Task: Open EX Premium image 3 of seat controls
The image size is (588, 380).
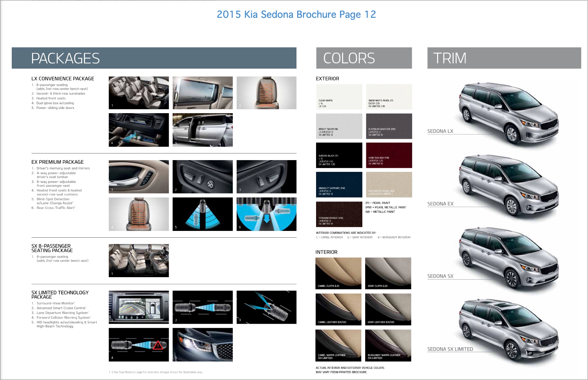Action: [x=267, y=177]
